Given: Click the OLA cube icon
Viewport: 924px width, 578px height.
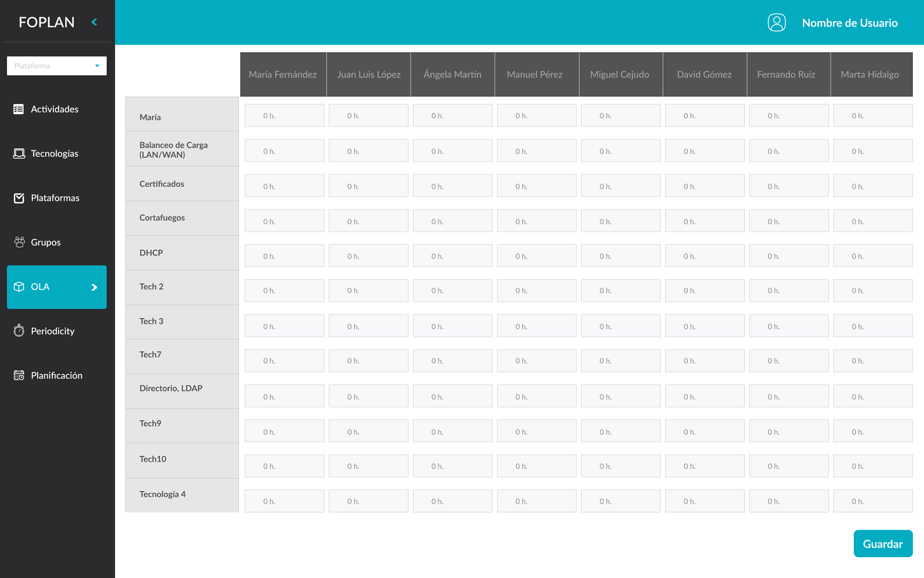Looking at the screenshot, I should (x=19, y=287).
